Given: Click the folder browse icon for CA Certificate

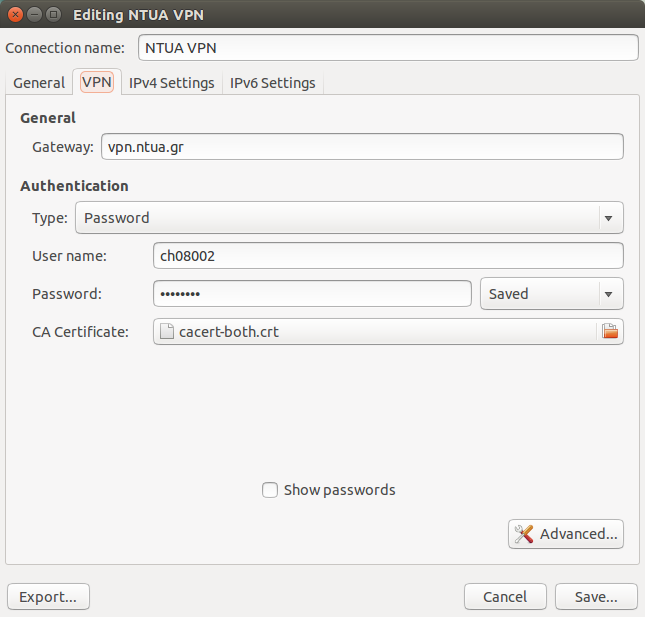Looking at the screenshot, I should (610, 332).
